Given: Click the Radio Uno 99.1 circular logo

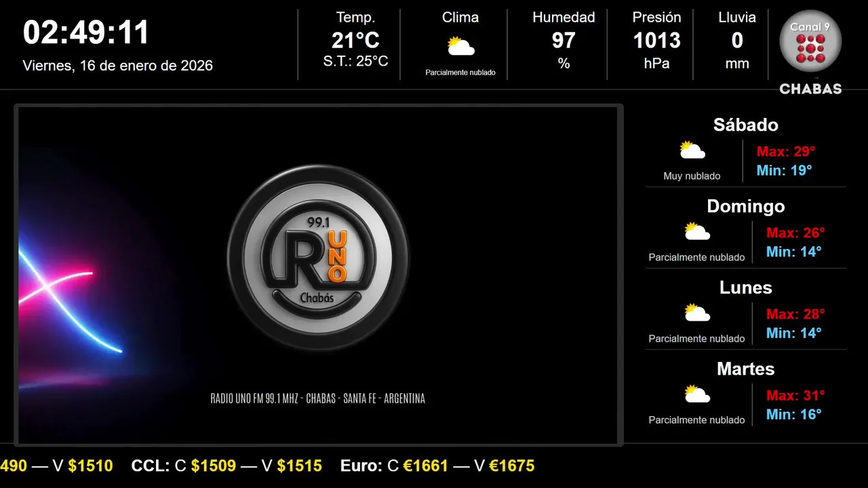Looking at the screenshot, I should [x=318, y=258].
